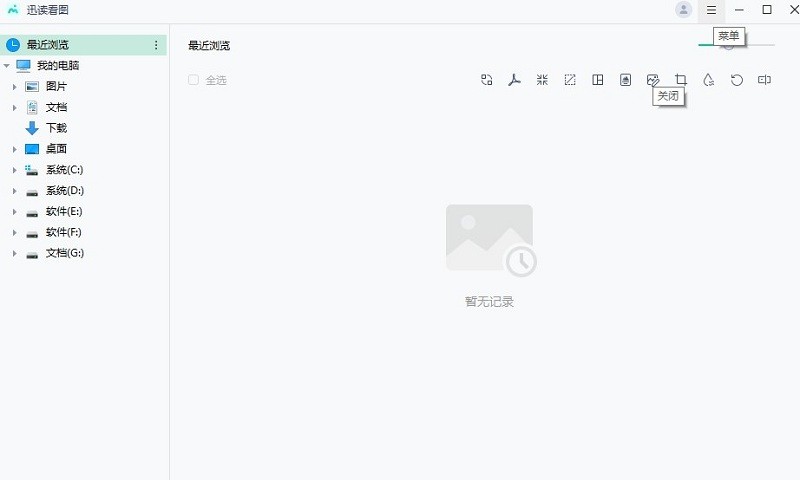Tick the 全选 select-all checkbox

click(193, 80)
